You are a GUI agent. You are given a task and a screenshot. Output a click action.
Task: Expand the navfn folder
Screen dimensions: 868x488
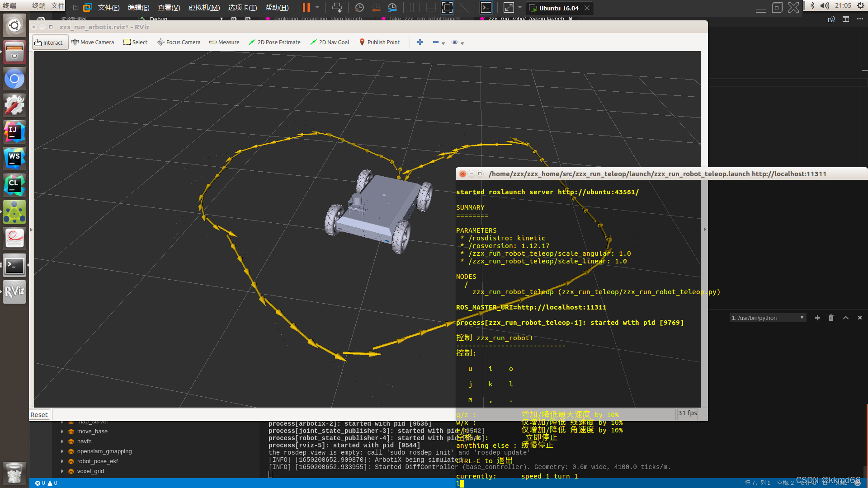click(62, 441)
